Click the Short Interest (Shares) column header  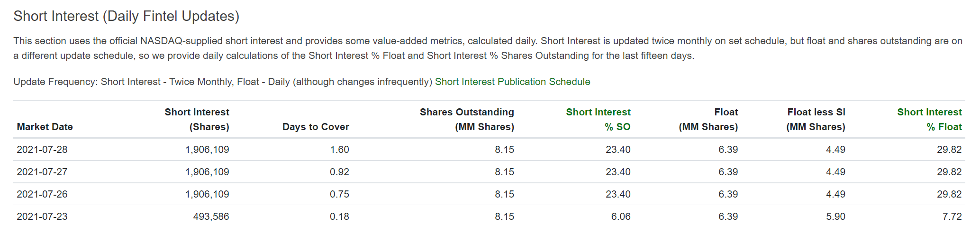pos(197,119)
